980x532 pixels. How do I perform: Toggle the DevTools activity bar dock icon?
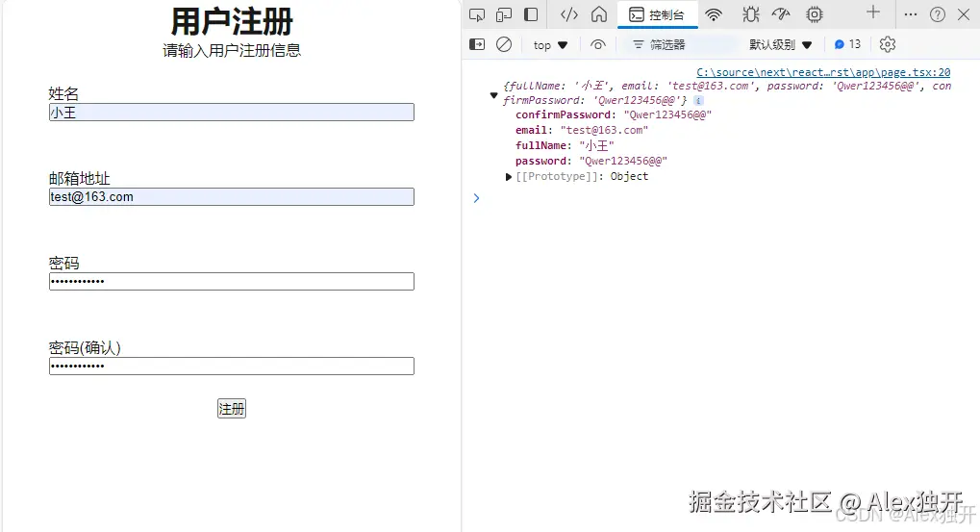(531, 14)
